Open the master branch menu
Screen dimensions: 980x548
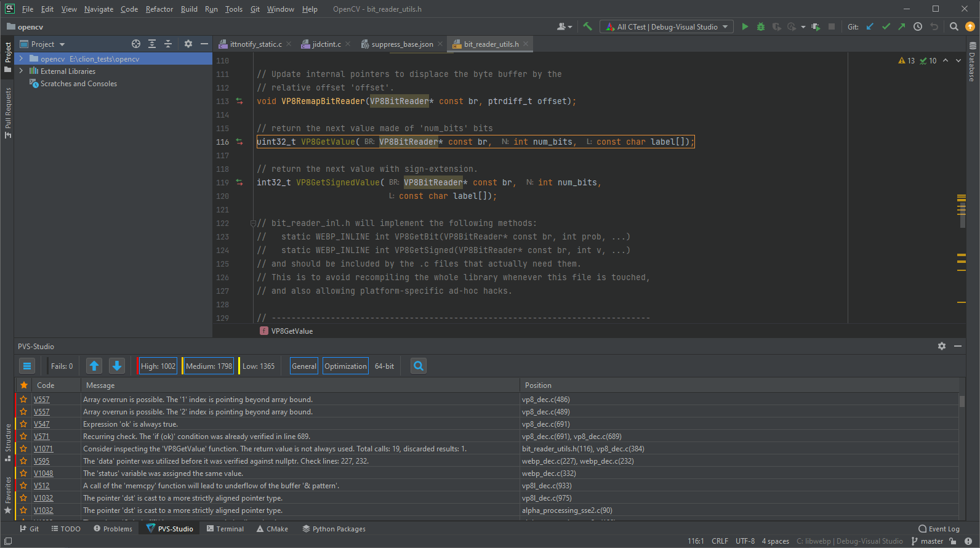pyautogui.click(x=928, y=541)
